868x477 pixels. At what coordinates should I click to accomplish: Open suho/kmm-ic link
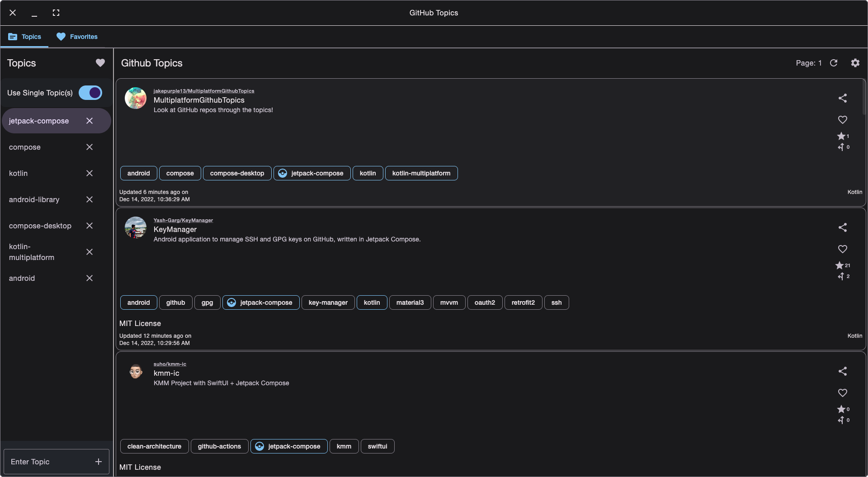170,364
